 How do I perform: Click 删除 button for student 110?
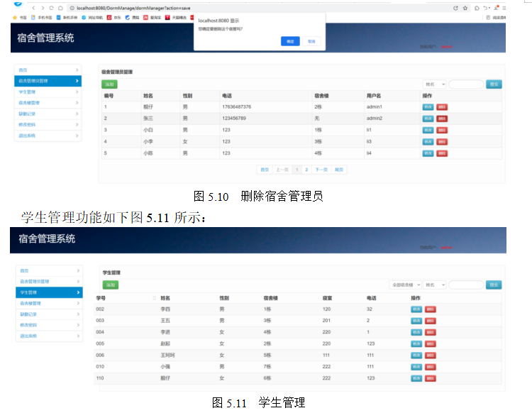pos(431,378)
